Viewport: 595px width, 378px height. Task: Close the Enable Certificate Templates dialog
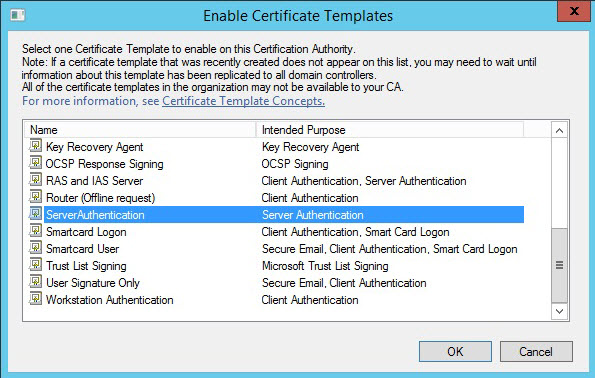tap(574, 11)
